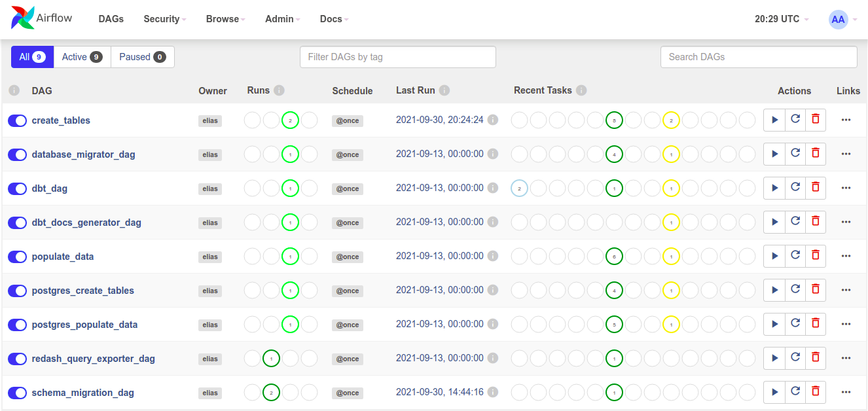Image resolution: width=868 pixels, height=411 pixels.
Task: Click the Airflow pinwheel logo
Action: point(23,18)
